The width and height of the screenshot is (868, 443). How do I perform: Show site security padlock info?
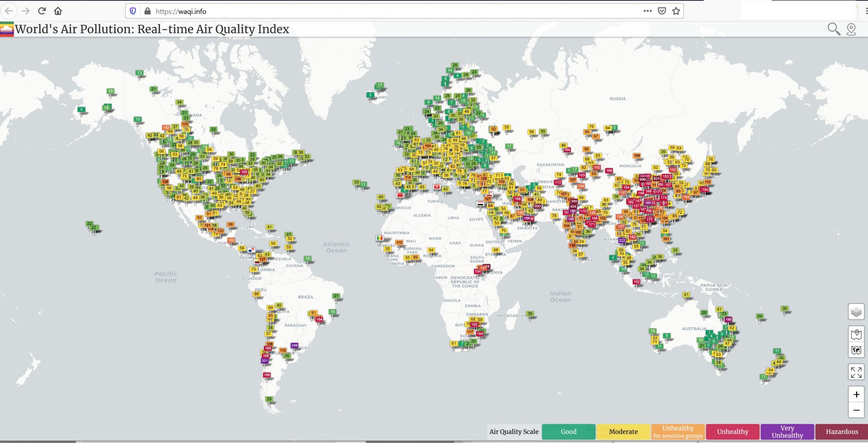pyautogui.click(x=147, y=11)
